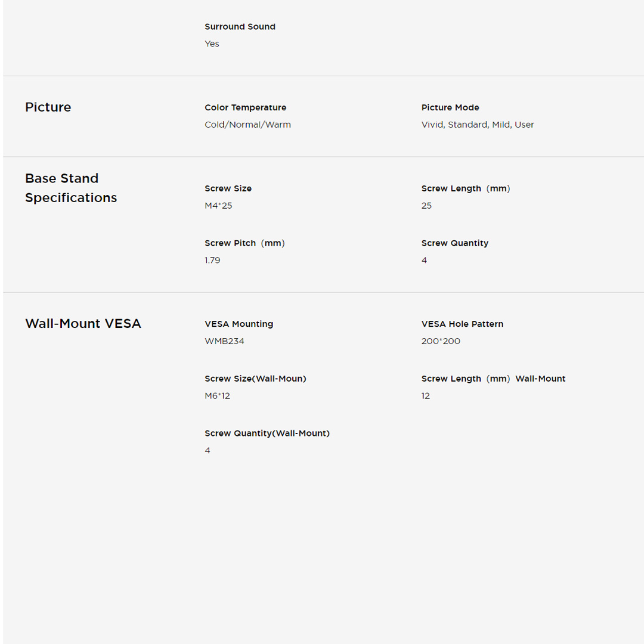The width and height of the screenshot is (644, 644).
Task: Click the VESA Hole Pattern label
Action: coord(462,324)
